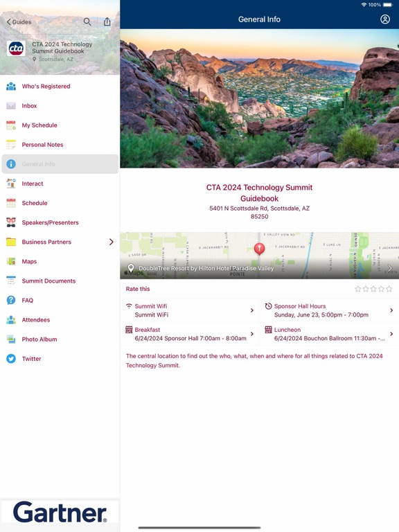Tap the battery indicator in status bar

[x=388, y=5]
